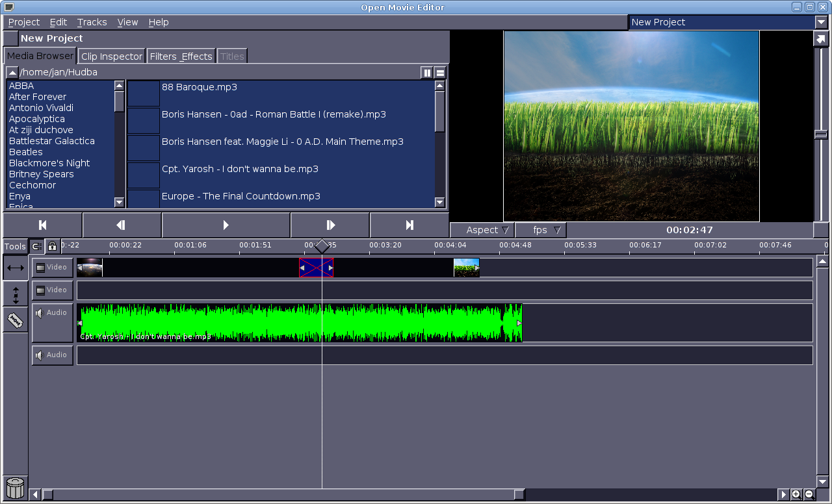The image size is (832, 504).
Task: Select 88 Baroque.mp3 file
Action: pyautogui.click(x=200, y=87)
